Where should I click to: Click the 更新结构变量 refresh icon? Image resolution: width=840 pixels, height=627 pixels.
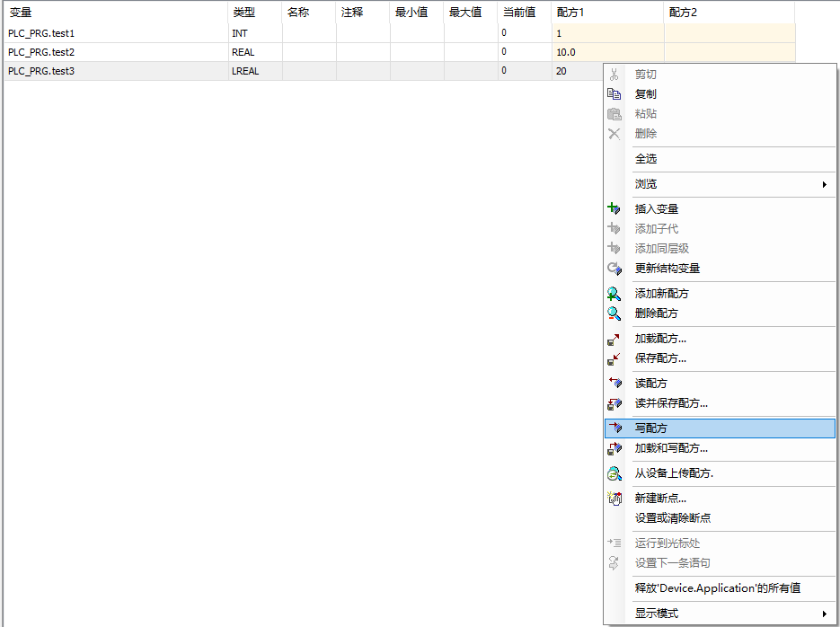615,268
